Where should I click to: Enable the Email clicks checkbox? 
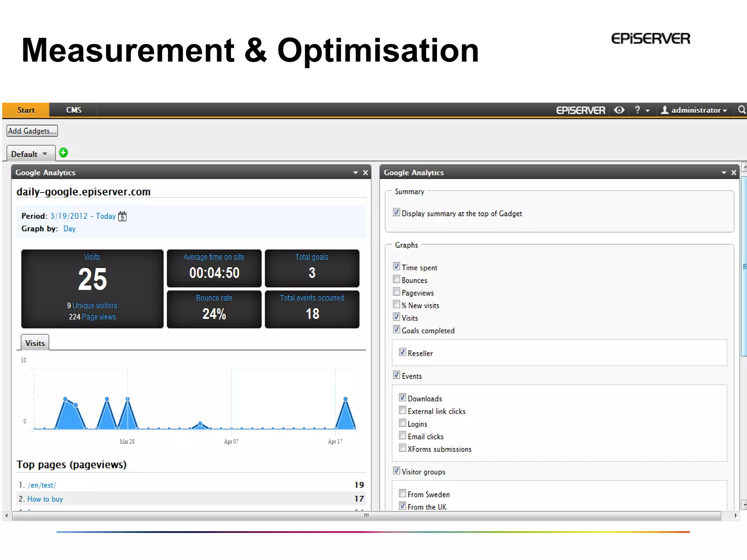[x=402, y=435]
